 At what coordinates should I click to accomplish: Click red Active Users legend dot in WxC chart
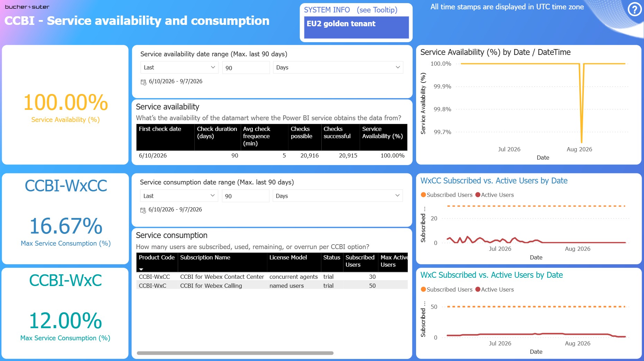[x=478, y=289]
